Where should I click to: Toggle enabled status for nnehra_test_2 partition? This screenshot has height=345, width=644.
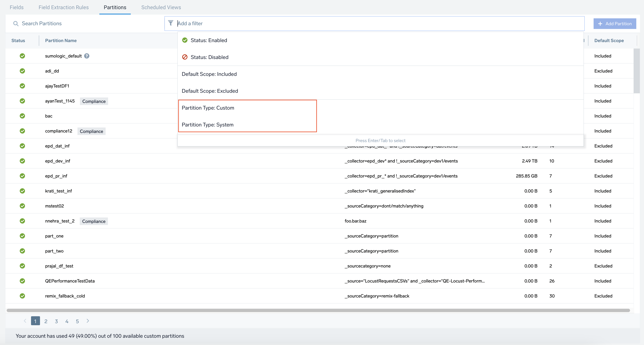point(22,221)
